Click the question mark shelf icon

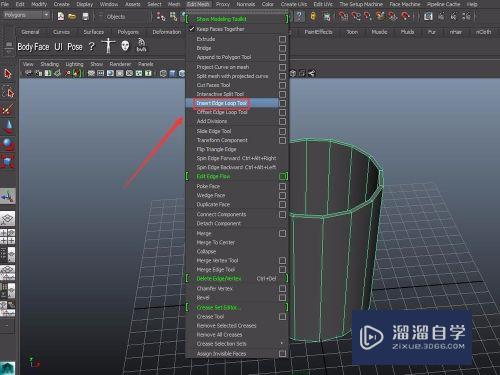tap(91, 46)
